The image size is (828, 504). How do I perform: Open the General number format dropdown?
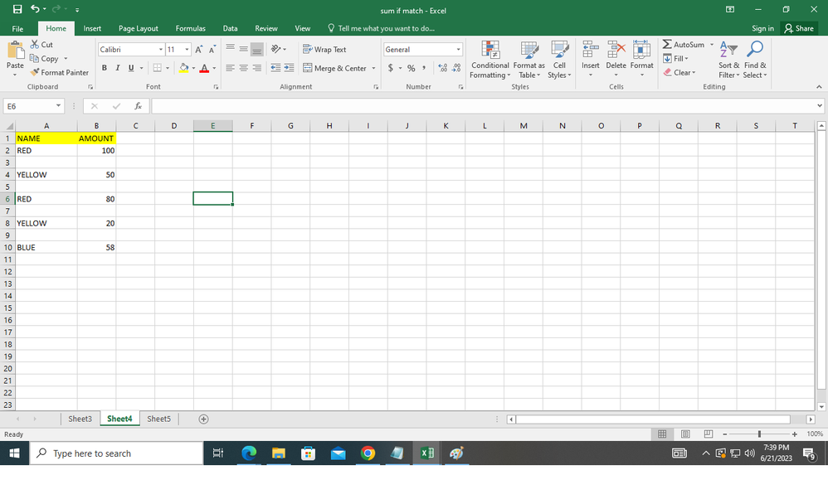pos(458,50)
